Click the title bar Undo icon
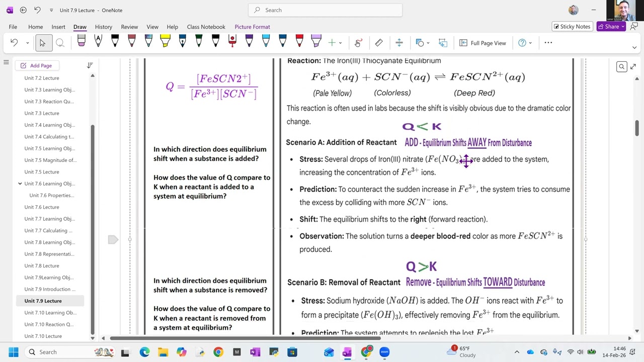 point(37,10)
